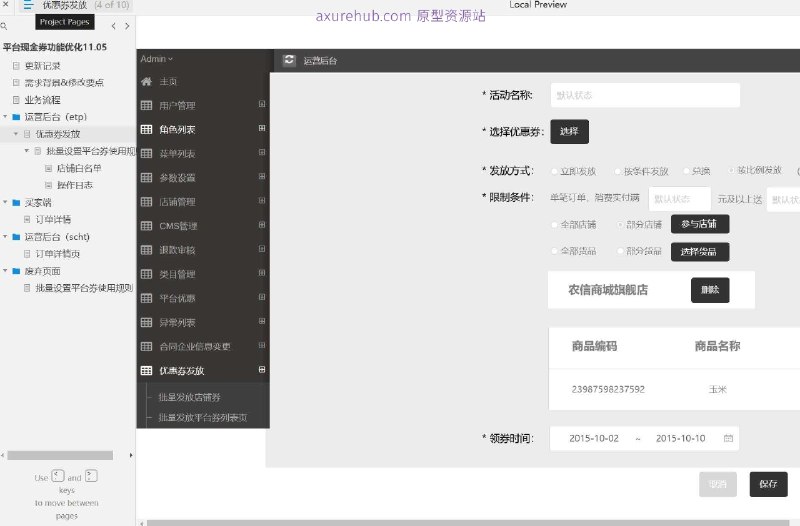Collapse the 运营后台 (scht) folder
The height and width of the screenshot is (526, 800).
[5, 237]
